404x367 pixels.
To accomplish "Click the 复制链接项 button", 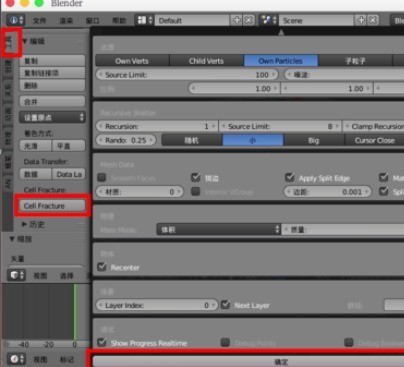I will tap(52, 73).
